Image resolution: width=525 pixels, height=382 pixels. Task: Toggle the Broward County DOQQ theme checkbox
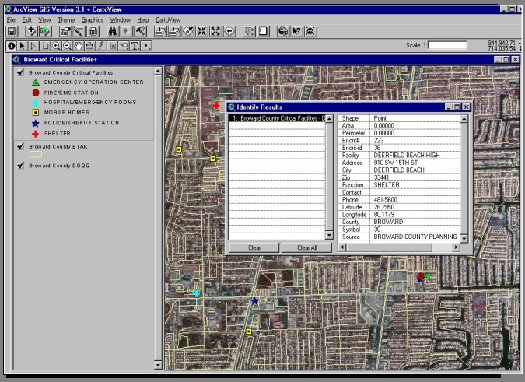tap(21, 165)
